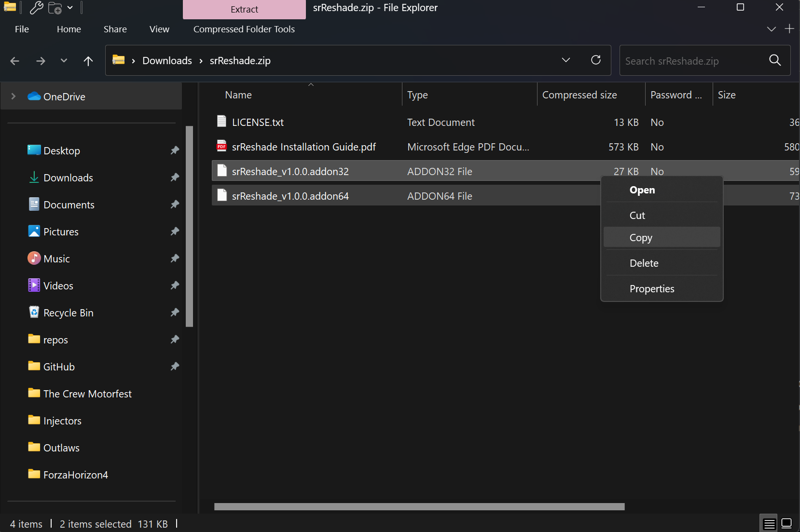Open the Injectors folder
This screenshot has height=532, width=800.
pyautogui.click(x=55, y=421)
